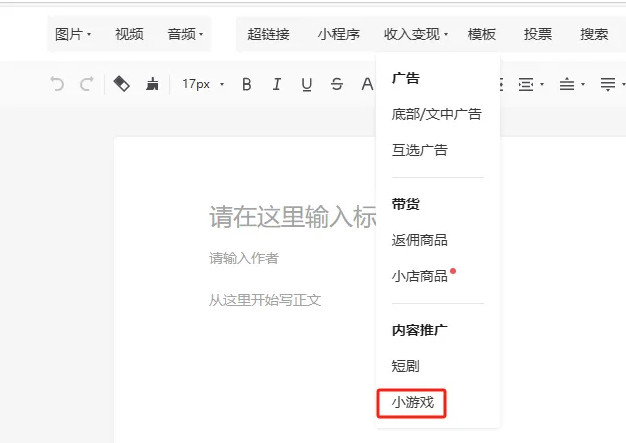Click the indent alignment icon
This screenshot has height=443, width=626.
pyautogui.click(x=526, y=84)
